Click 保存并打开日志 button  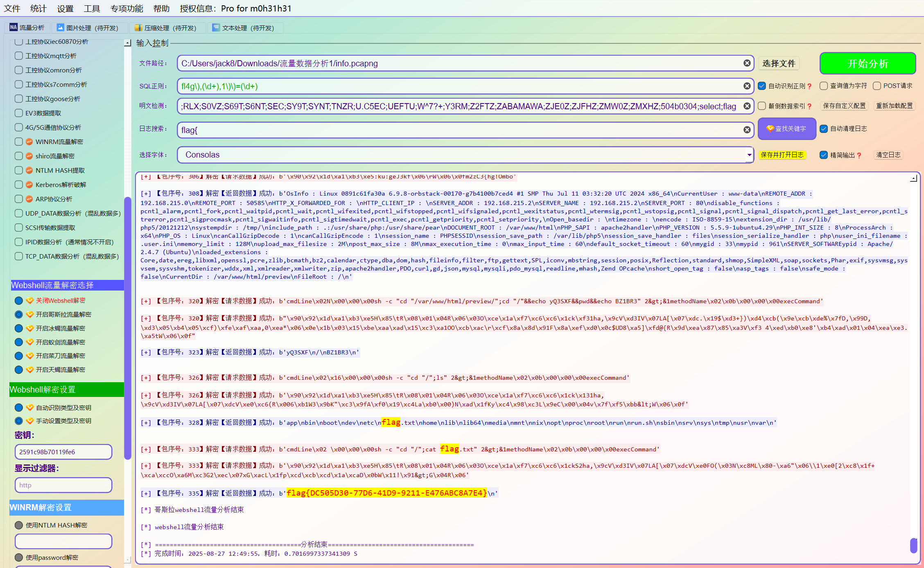tap(782, 155)
